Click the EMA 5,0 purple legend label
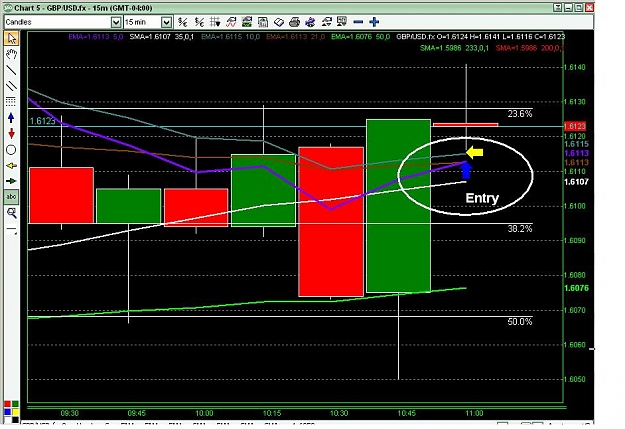 tap(96, 37)
